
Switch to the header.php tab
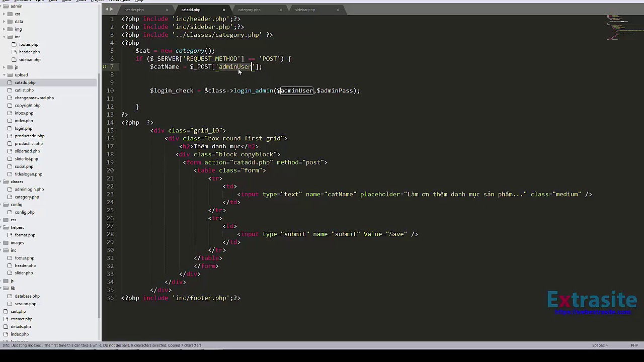click(134, 10)
